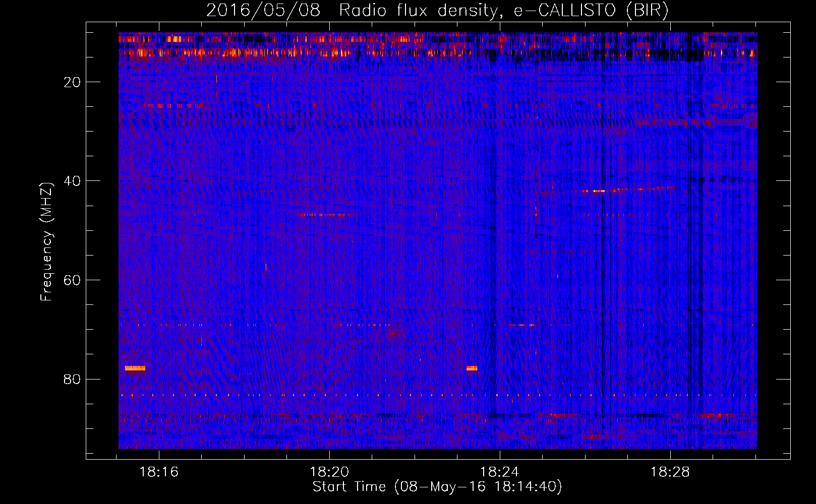Click the 40 frequency tick label
This screenshot has width=816, height=504.
click(x=73, y=181)
